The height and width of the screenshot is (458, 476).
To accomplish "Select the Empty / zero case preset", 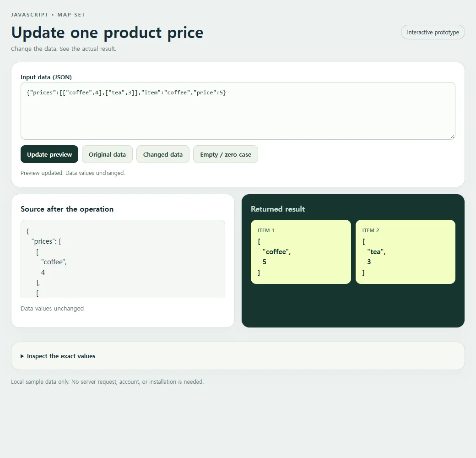I will click(226, 154).
